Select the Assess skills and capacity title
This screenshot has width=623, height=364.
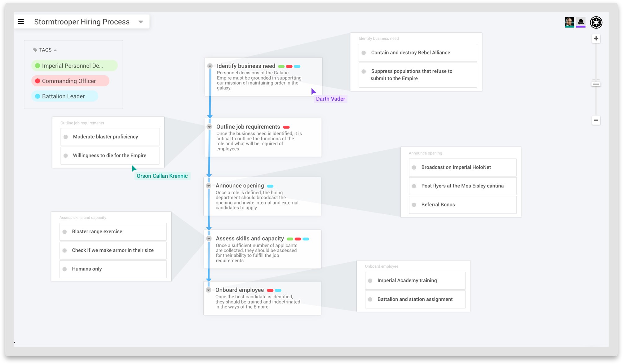(250, 239)
